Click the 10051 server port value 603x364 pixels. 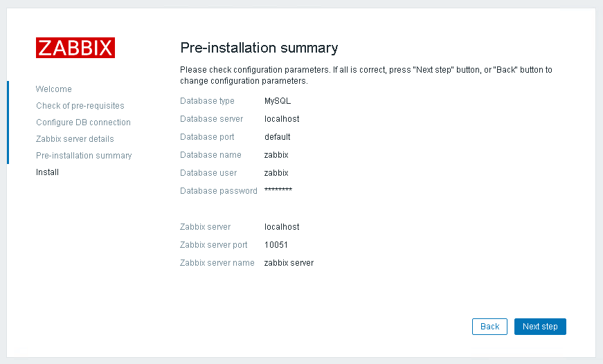(x=276, y=245)
